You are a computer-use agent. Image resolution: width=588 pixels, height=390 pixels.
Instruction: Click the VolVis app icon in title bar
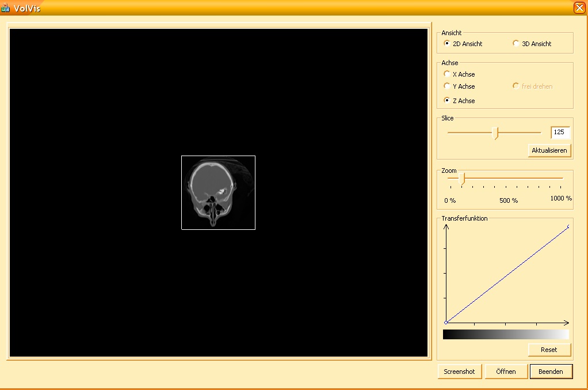tap(5, 7)
